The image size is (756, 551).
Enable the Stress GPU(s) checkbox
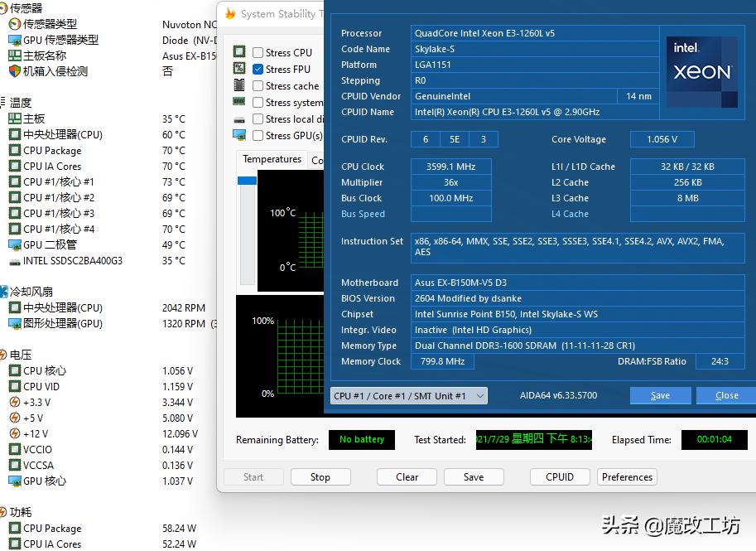[x=258, y=135]
